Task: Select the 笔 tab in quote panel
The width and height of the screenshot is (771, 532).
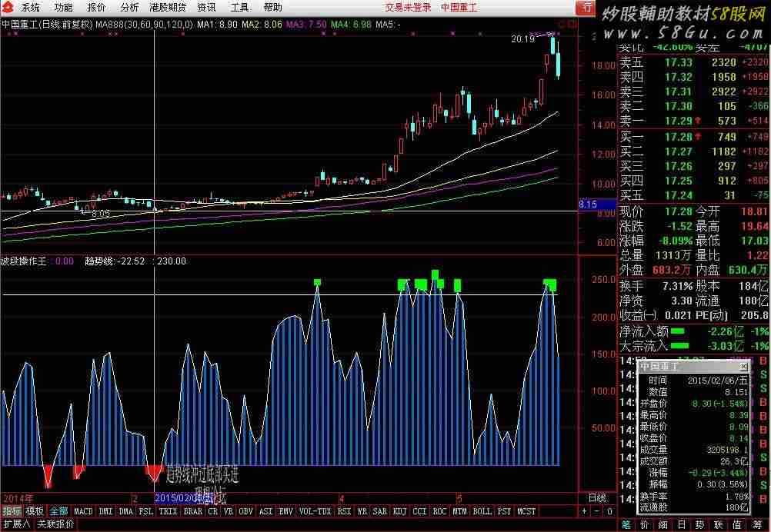Action: coord(626,525)
